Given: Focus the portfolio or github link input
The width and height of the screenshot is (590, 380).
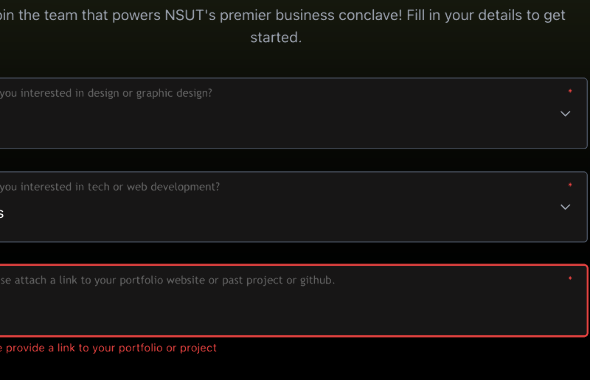Looking at the screenshot, I should [293, 300].
